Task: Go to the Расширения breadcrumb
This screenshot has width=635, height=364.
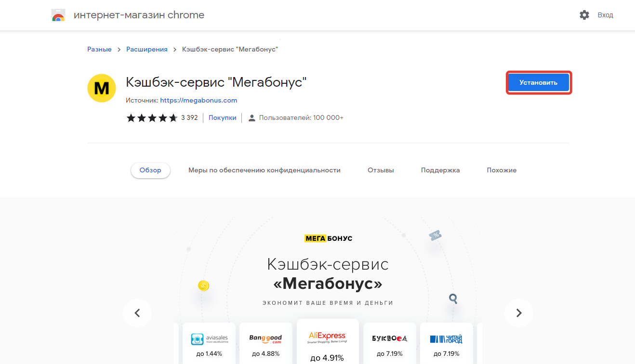Action: tap(147, 49)
